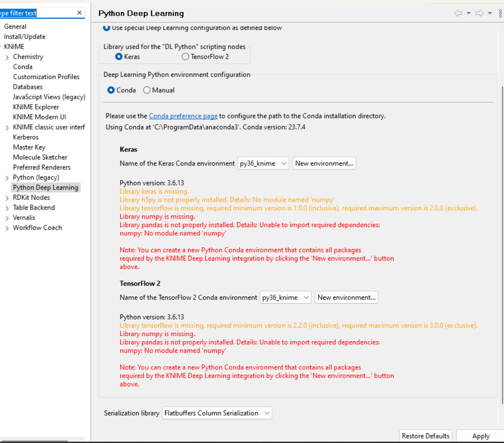Open the Serialization library dropdown
This screenshot has height=443, width=504.
[x=217, y=413]
